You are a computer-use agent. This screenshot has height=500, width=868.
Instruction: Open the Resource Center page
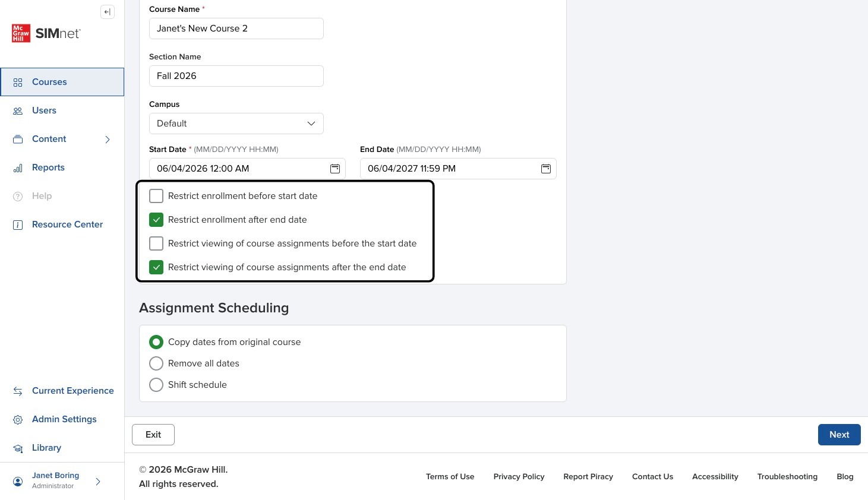pos(62,224)
